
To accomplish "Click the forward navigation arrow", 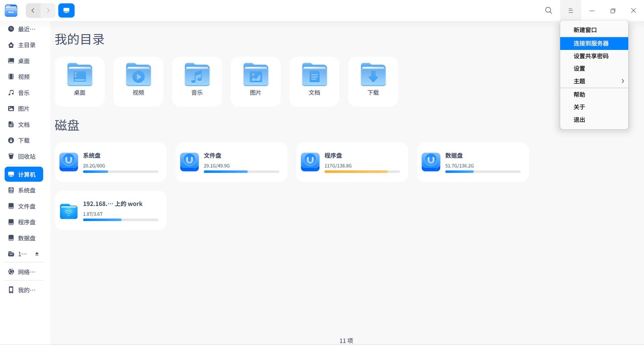I will click(x=48, y=10).
